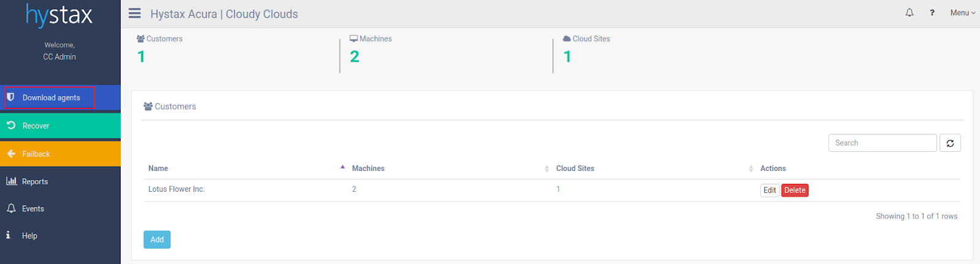The height and width of the screenshot is (264, 980).
Task: Click the refresh table button
Action: pos(950,143)
